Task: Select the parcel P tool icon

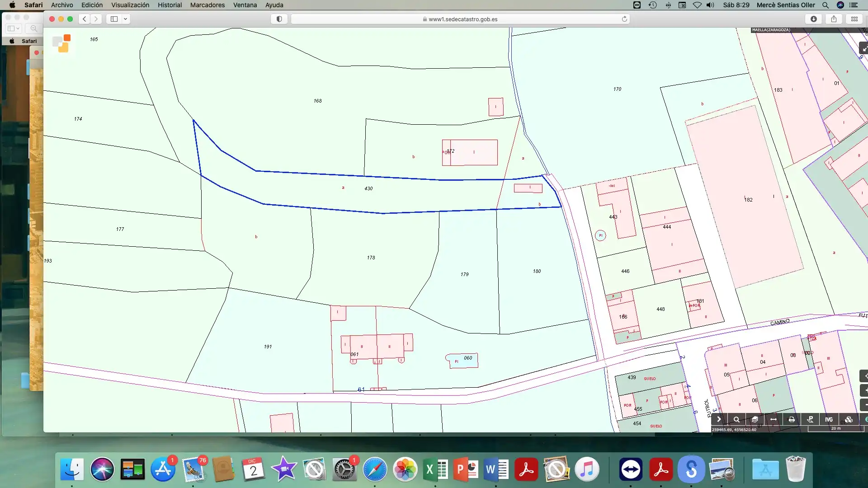Action: tap(810, 419)
